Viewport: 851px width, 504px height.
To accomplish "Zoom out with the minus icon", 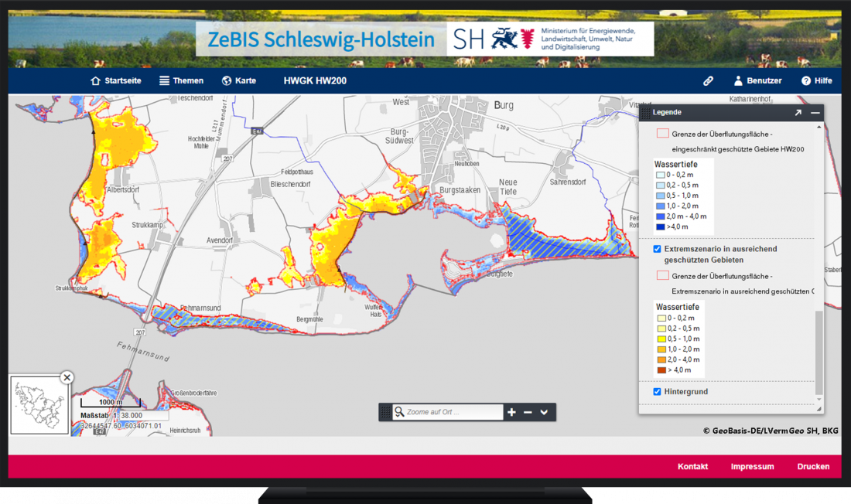I will tap(527, 412).
